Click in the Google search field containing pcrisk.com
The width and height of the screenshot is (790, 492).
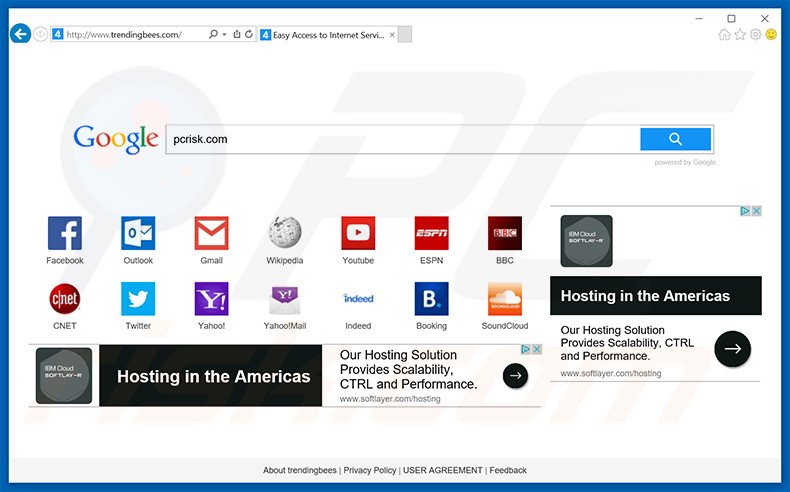403,139
